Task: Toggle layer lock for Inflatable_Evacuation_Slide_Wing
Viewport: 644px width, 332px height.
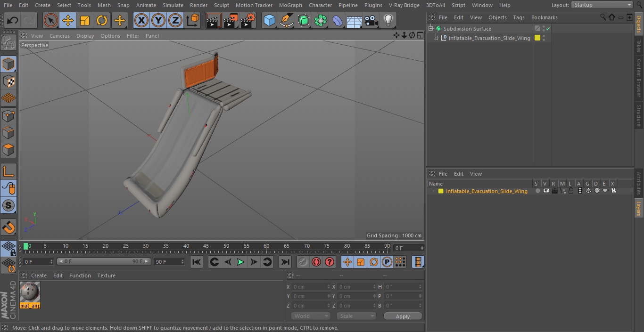Action: (x=571, y=191)
